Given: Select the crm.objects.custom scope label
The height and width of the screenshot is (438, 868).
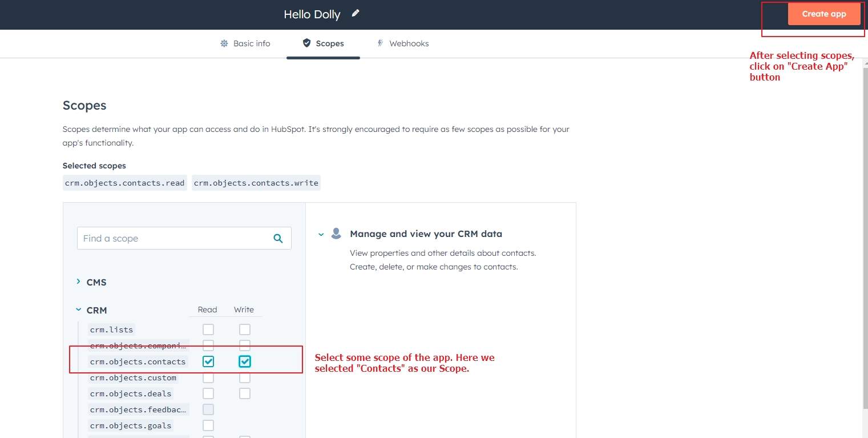Looking at the screenshot, I should pos(133,377).
